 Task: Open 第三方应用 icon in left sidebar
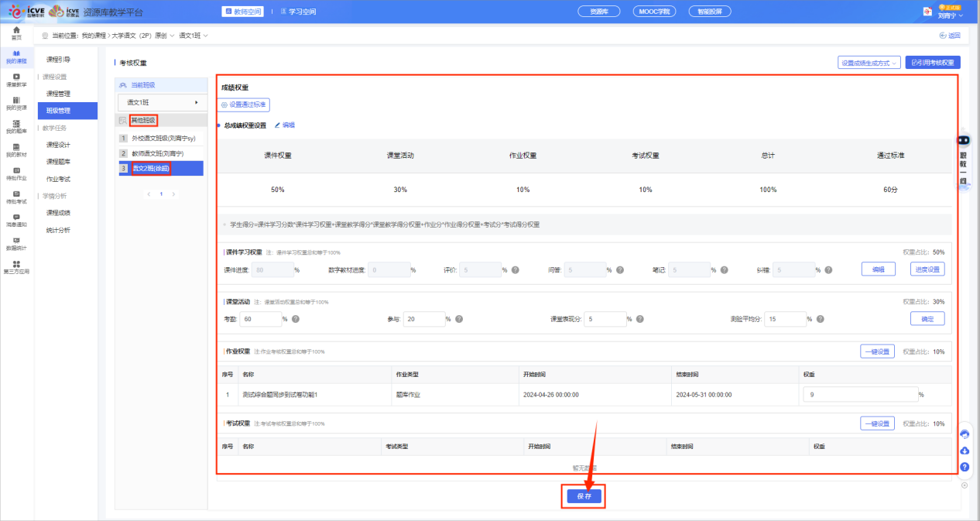tap(16, 267)
